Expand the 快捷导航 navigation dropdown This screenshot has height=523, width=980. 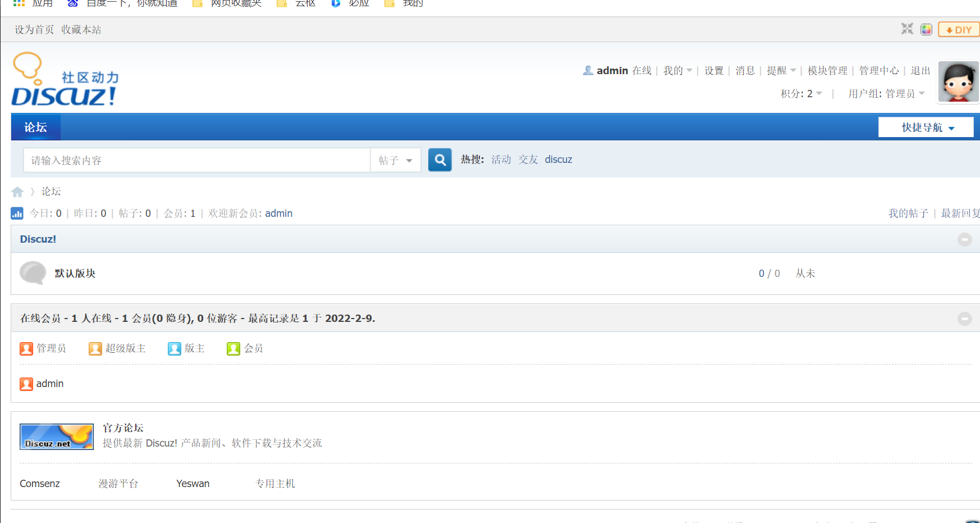[926, 127]
